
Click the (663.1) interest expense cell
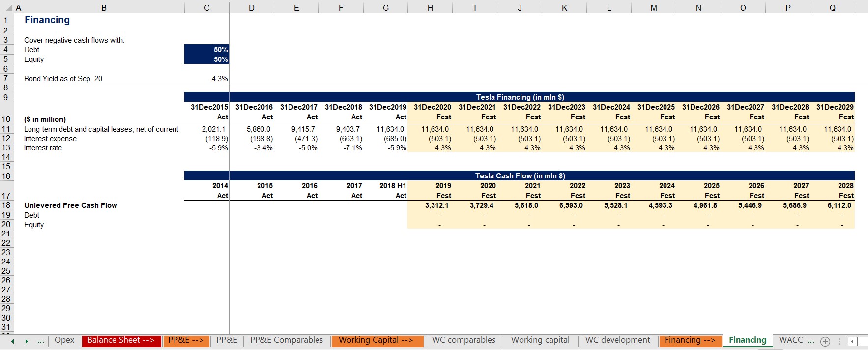coord(341,139)
